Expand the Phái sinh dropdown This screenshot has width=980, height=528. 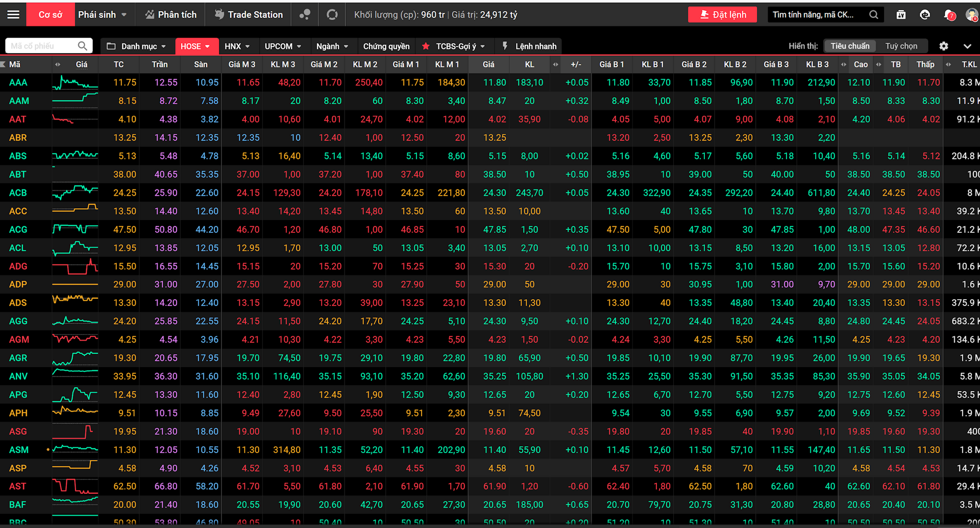pos(124,15)
